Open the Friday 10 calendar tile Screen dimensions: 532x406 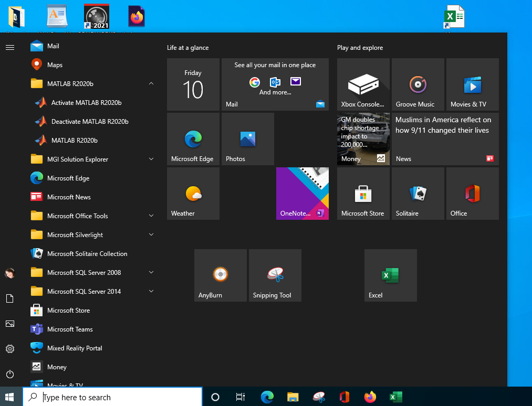193,84
